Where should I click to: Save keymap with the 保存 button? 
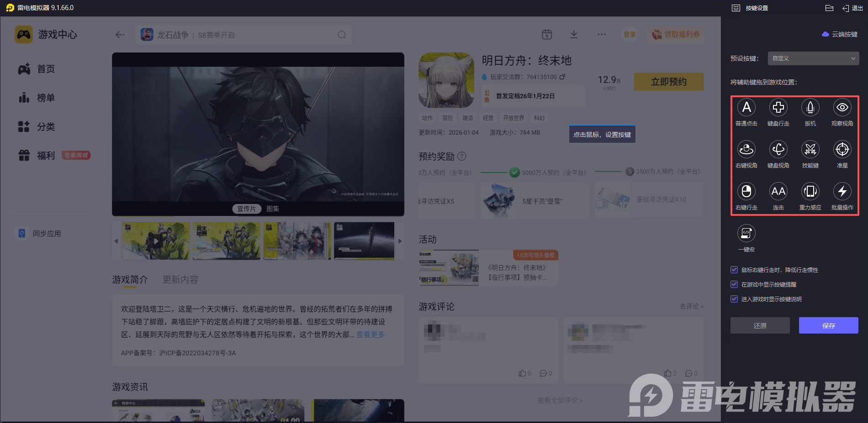[x=829, y=325]
